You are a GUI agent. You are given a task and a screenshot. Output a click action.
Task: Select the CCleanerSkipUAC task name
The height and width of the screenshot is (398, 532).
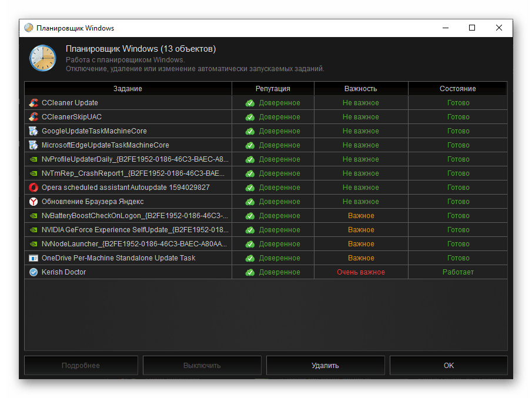pyautogui.click(x=72, y=117)
